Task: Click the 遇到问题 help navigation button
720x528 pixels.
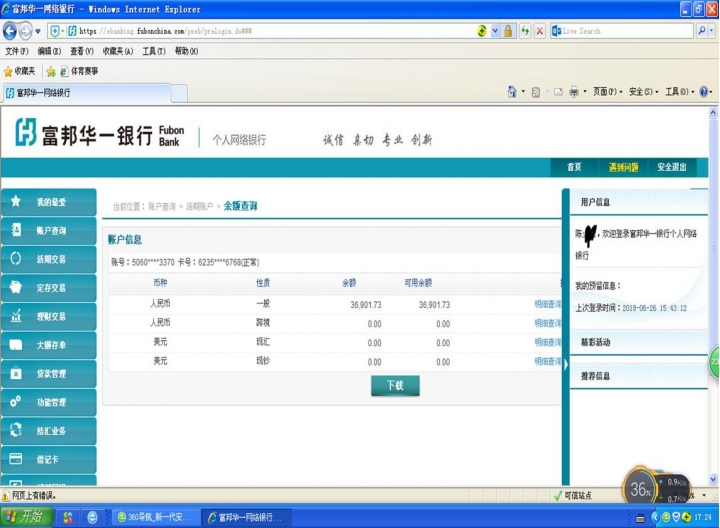Action: click(623, 167)
